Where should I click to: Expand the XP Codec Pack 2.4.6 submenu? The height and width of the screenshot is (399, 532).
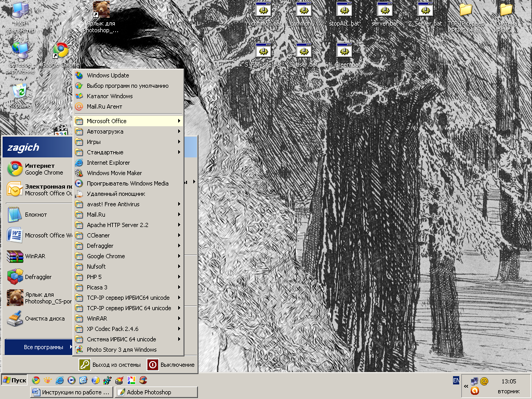[128, 329]
